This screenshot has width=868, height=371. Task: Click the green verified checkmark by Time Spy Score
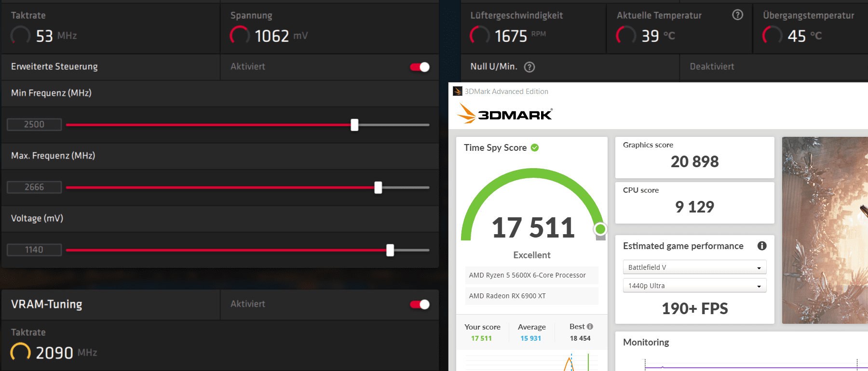coord(535,147)
